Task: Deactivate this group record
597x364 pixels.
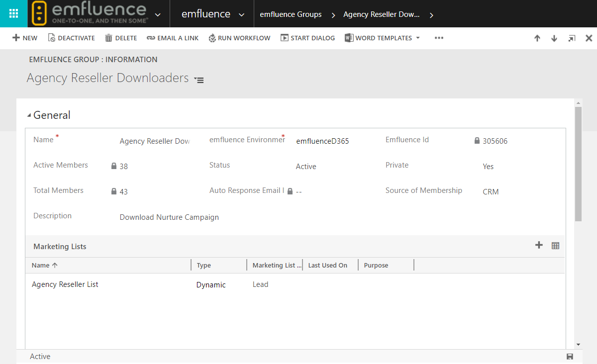Action: coord(71,38)
